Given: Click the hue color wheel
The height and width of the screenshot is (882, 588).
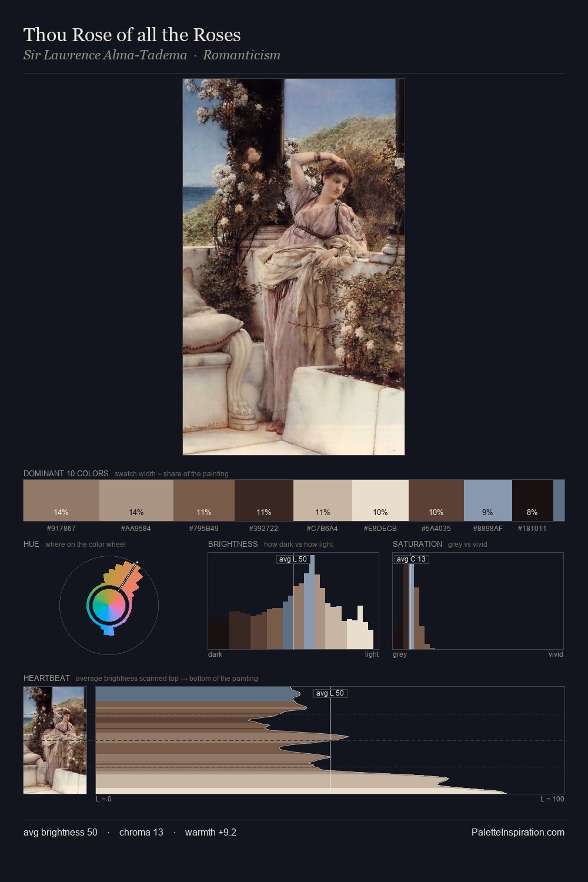Looking at the screenshot, I should 109,604.
